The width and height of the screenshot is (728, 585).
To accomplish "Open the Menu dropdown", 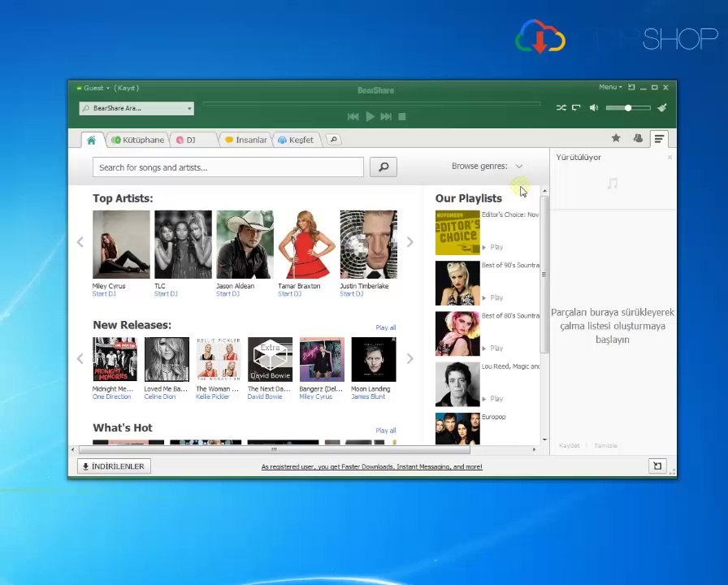I will coord(610,87).
